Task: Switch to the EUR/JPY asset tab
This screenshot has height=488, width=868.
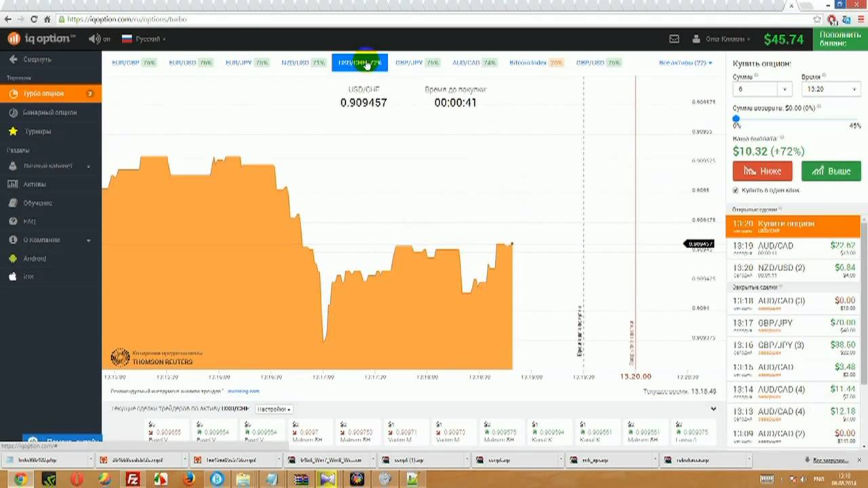Action: click(247, 62)
